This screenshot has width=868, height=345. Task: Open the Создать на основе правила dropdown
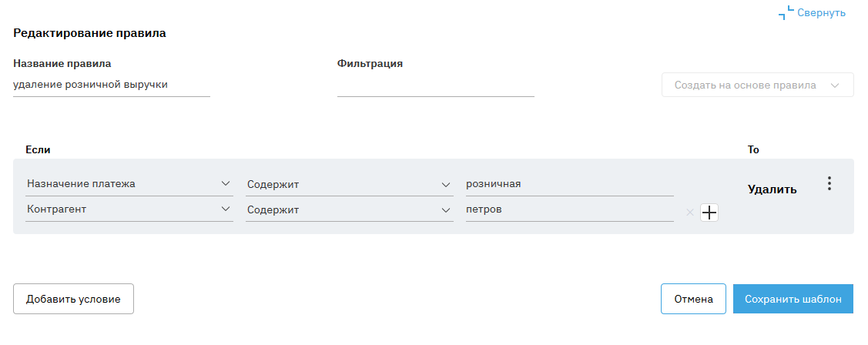point(746,85)
